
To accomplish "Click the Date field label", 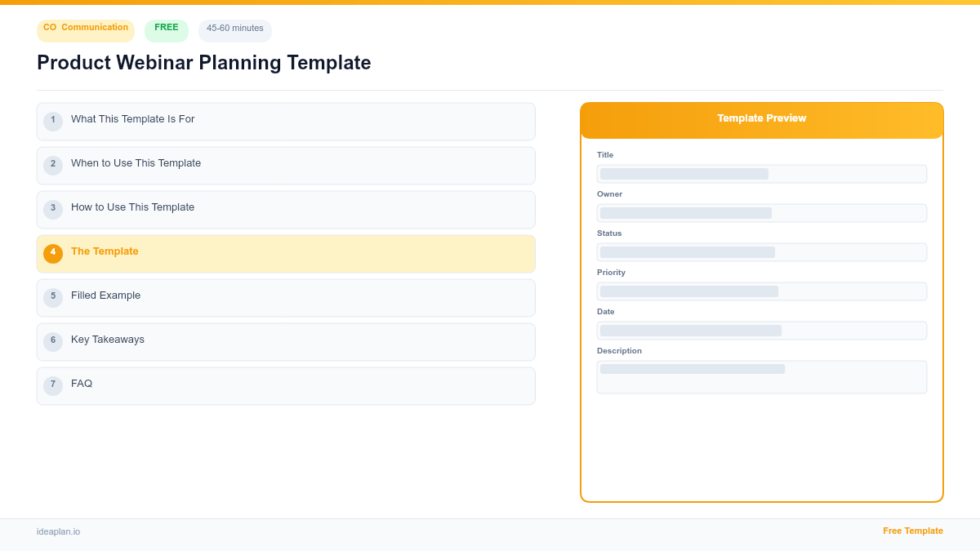I will (606, 312).
